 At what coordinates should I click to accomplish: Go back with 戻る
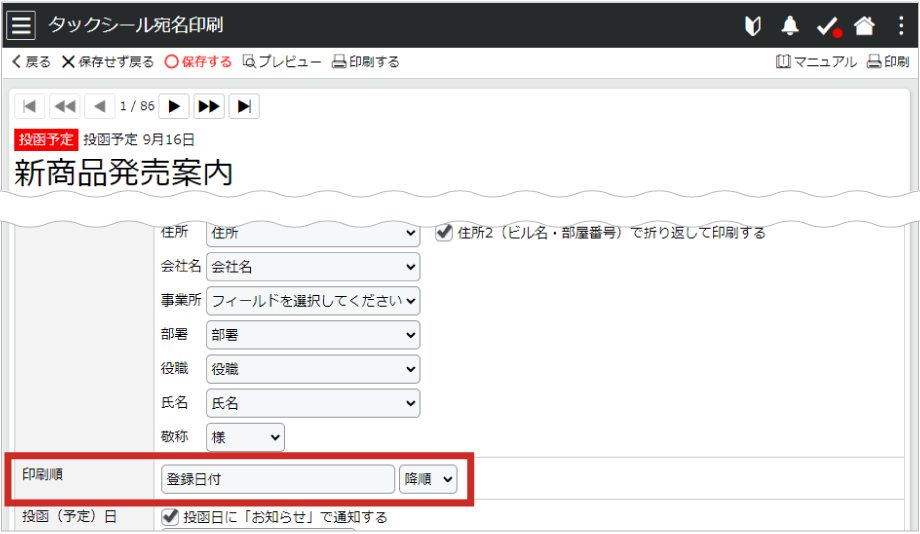(x=32, y=62)
